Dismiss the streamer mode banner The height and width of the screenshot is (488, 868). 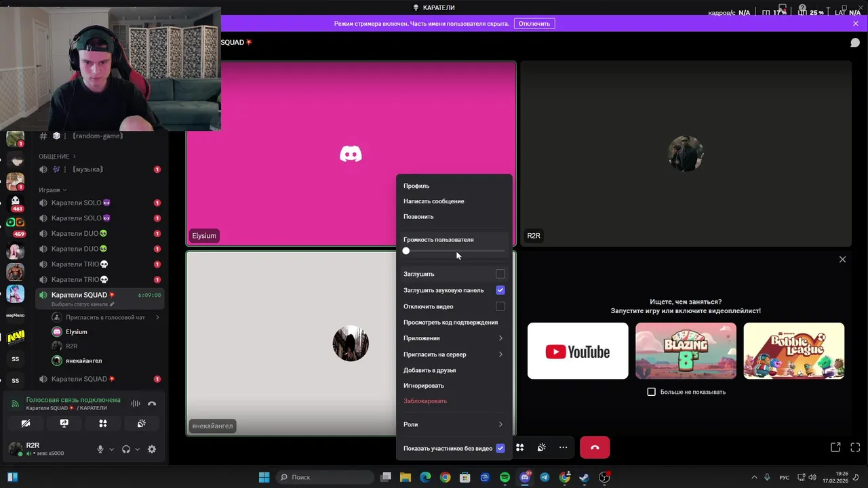tap(856, 24)
